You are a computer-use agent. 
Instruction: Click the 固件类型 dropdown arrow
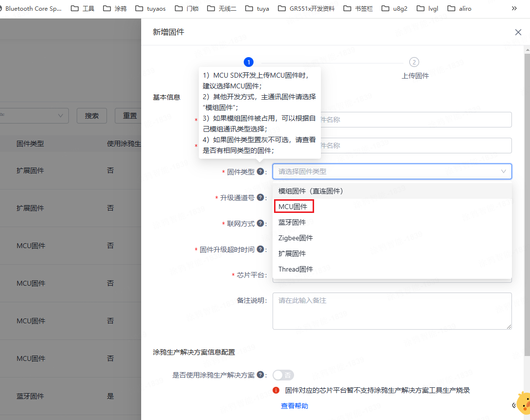pos(503,171)
